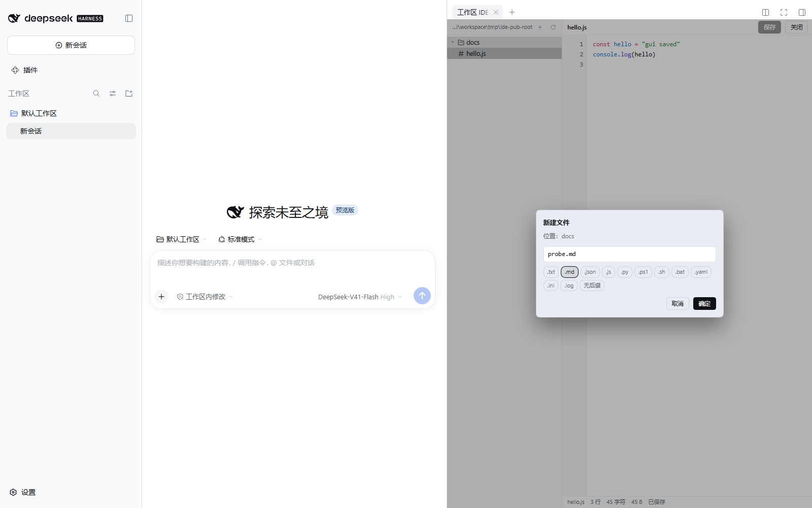Click code line 1 const hello
This screenshot has width=812, height=508.
636,44
